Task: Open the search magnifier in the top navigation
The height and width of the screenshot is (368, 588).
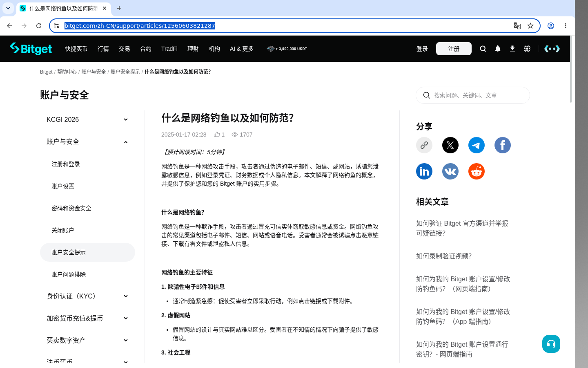Action: coord(483,49)
